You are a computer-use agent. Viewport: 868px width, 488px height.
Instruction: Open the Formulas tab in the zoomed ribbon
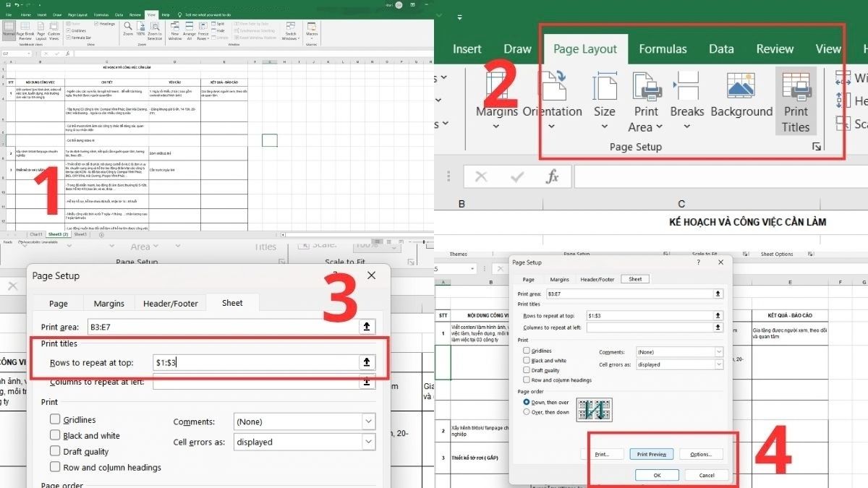(663, 49)
